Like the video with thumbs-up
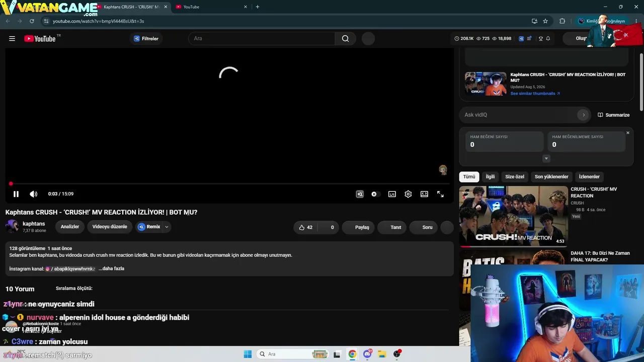 [306, 227]
